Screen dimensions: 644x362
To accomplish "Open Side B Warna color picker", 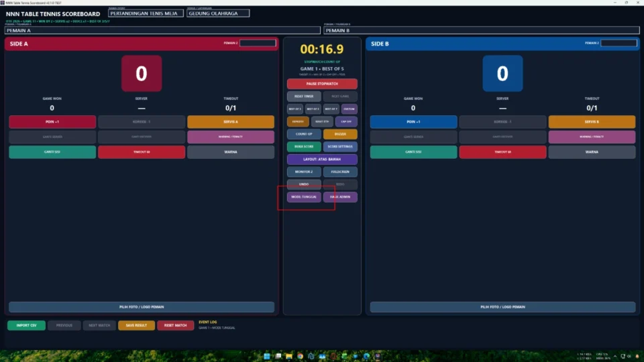I will 592,152.
